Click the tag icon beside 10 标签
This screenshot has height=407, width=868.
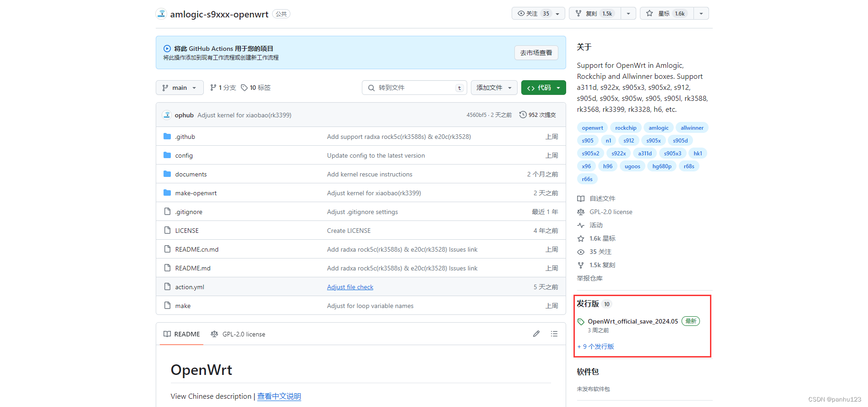pos(244,88)
